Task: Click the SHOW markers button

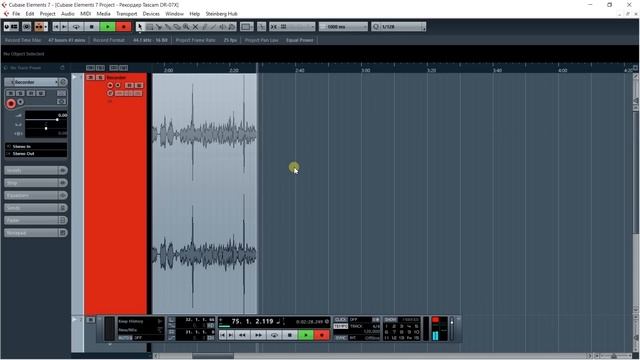Action: pyautogui.click(x=391, y=320)
